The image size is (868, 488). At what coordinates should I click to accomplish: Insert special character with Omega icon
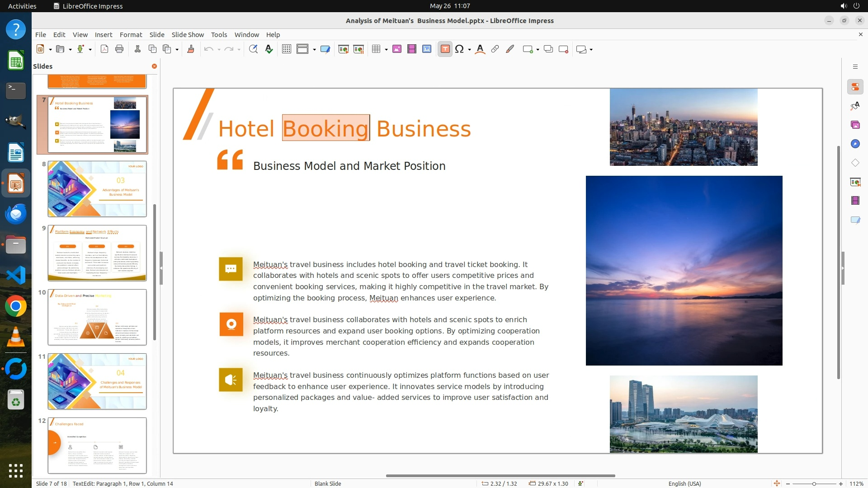click(459, 49)
